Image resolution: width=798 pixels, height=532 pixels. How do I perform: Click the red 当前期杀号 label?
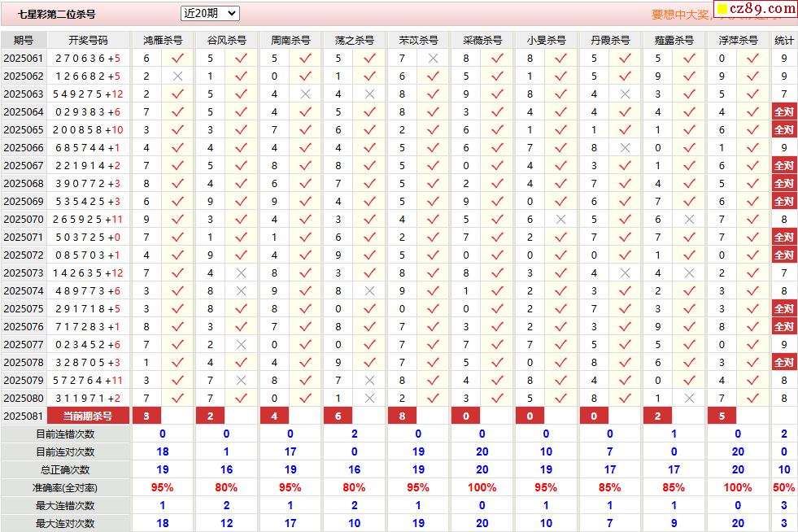coord(88,416)
